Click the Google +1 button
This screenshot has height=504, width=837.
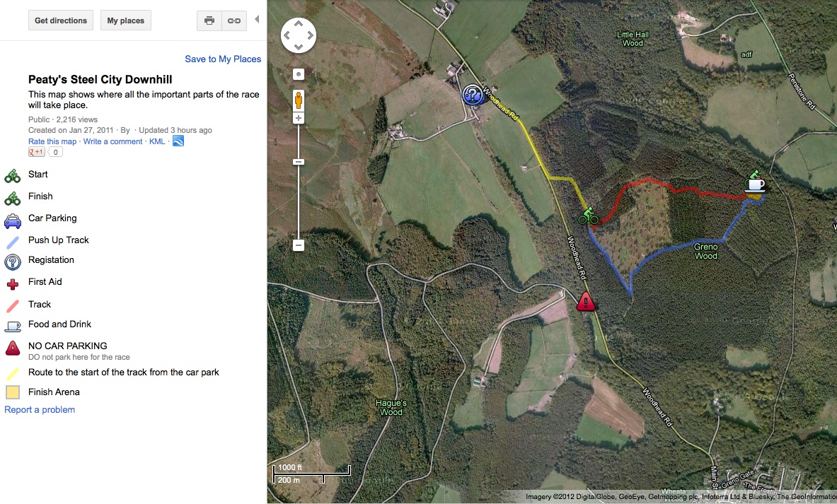[37, 152]
